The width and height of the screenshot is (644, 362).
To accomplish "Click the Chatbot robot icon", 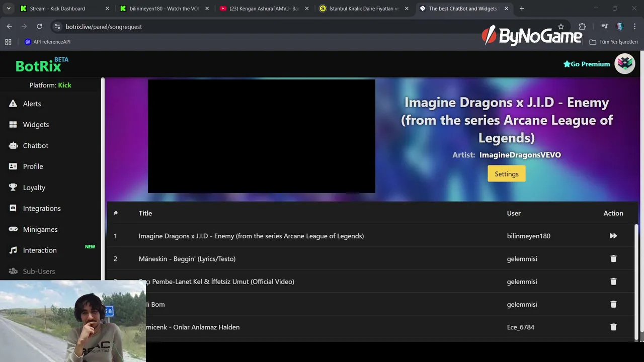I will coord(13,146).
